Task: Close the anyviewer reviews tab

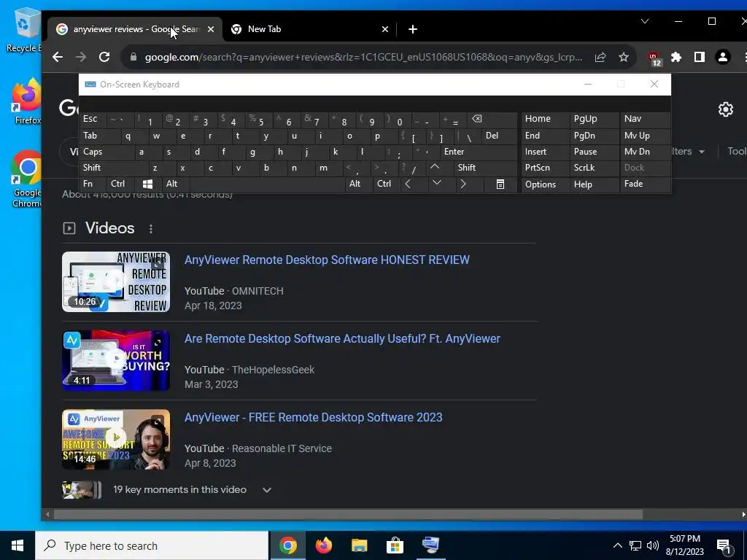Action: [x=211, y=29]
